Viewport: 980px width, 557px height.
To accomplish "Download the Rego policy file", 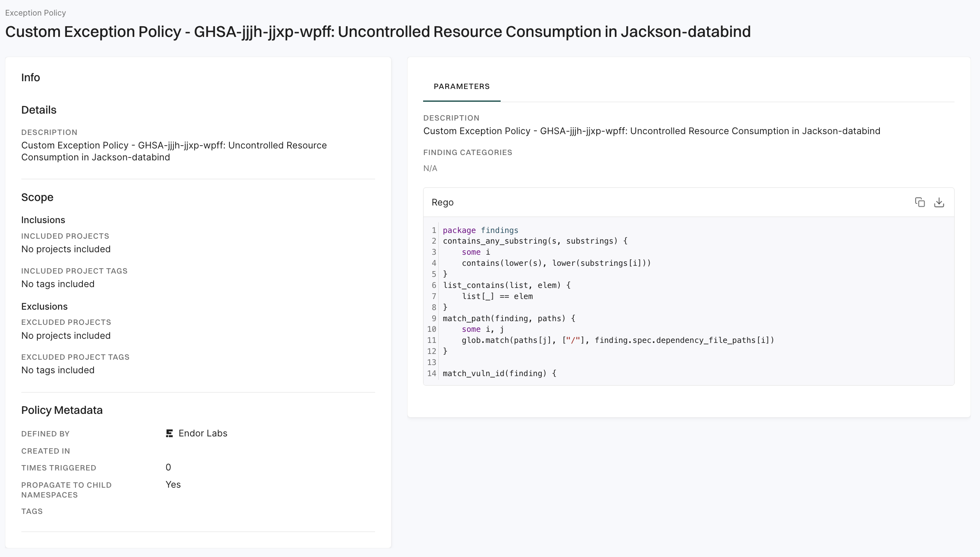I will pyautogui.click(x=939, y=202).
